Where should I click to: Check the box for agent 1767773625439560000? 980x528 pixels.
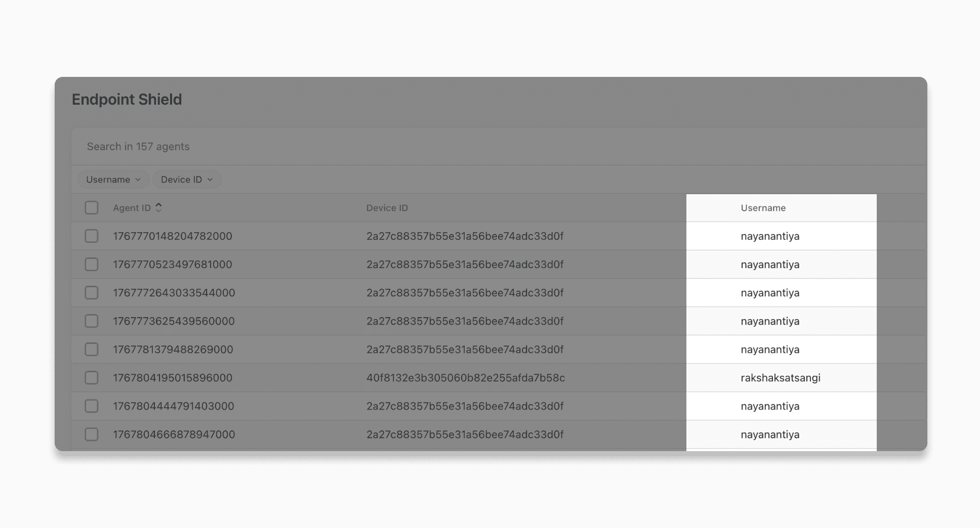tap(92, 321)
